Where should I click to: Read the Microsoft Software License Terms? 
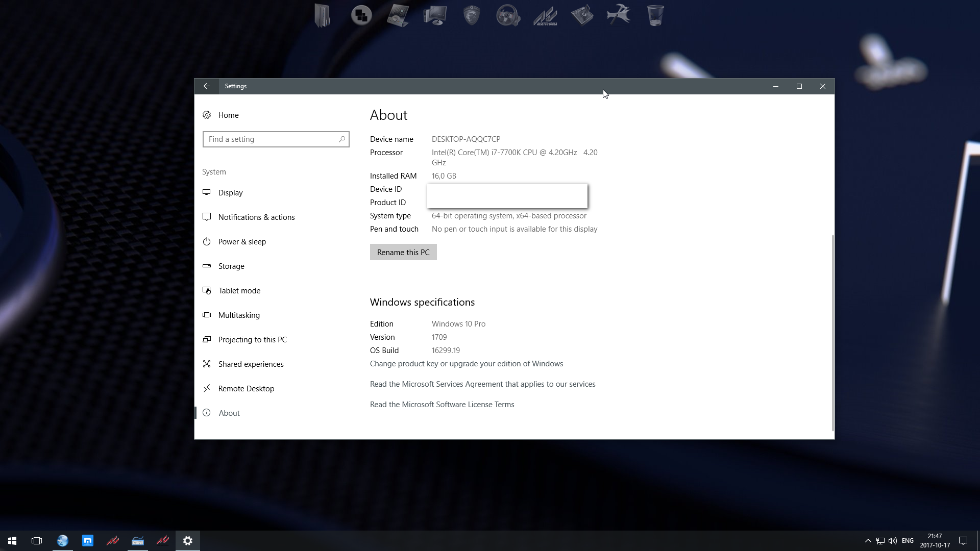tap(442, 405)
